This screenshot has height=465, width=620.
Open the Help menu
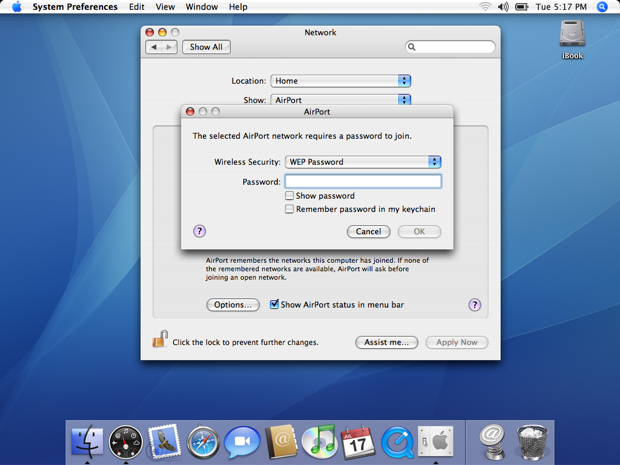click(238, 7)
